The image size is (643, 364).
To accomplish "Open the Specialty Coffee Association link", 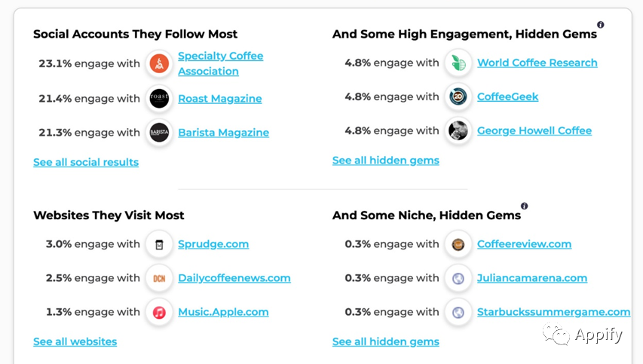I will [221, 63].
